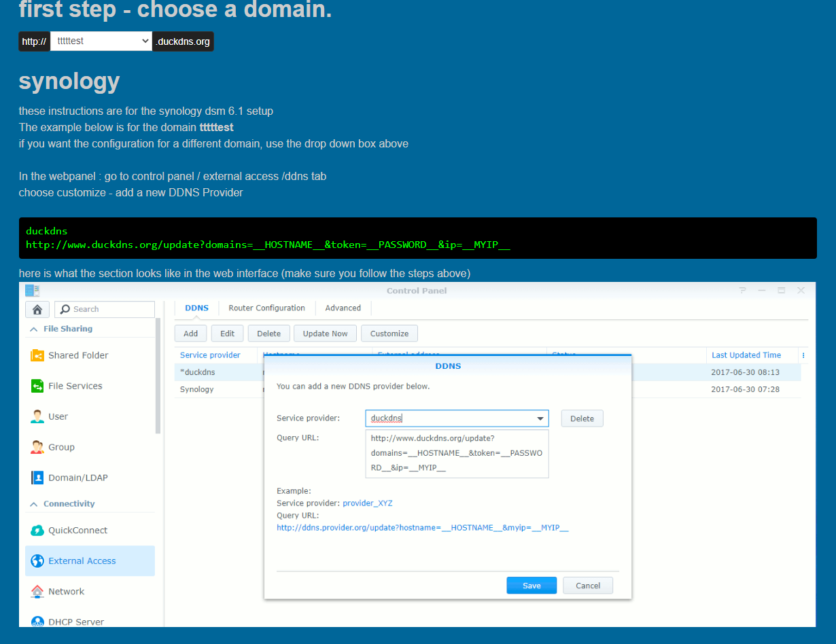Click the Control Panel app icon in title bar
The width and height of the screenshot is (836, 644).
32,291
